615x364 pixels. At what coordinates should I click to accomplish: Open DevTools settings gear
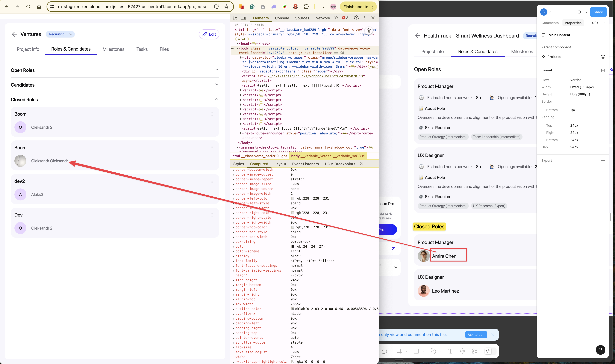[x=356, y=18]
